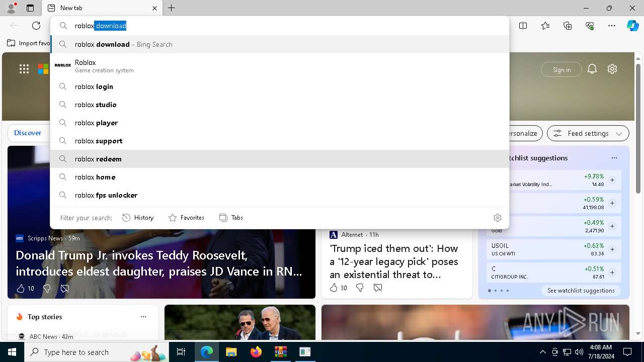
Task: Switch to the Discover feed tab
Action: 28,133
